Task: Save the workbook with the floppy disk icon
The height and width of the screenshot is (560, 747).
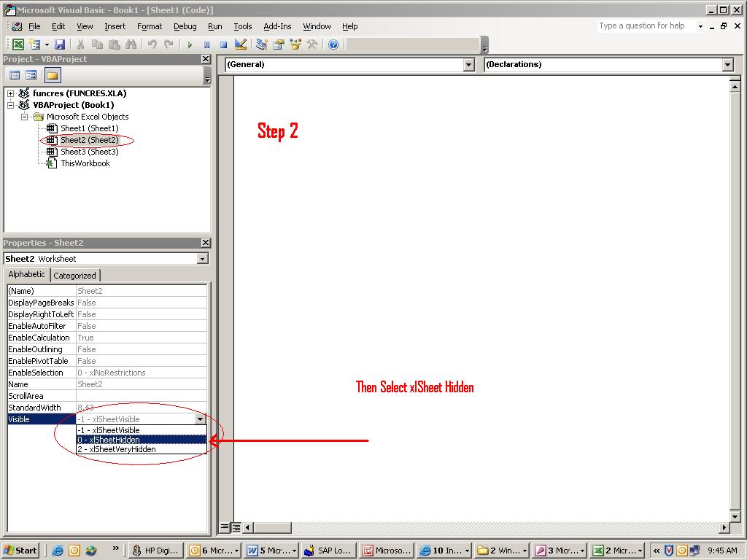Action: click(x=60, y=44)
